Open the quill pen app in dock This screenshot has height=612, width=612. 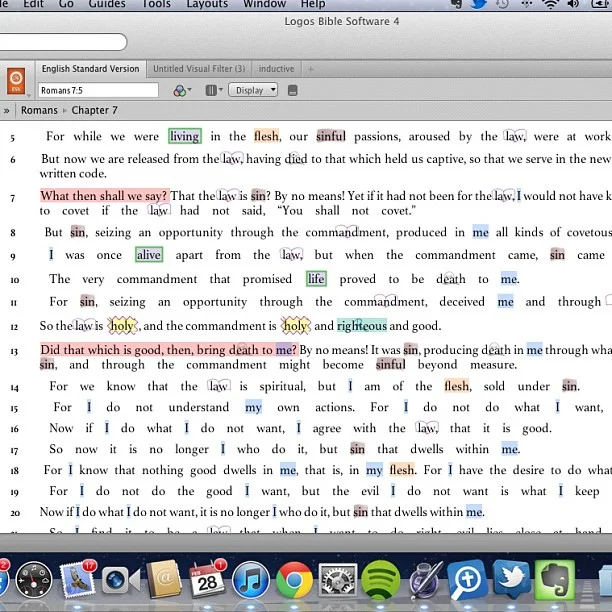coord(425,580)
